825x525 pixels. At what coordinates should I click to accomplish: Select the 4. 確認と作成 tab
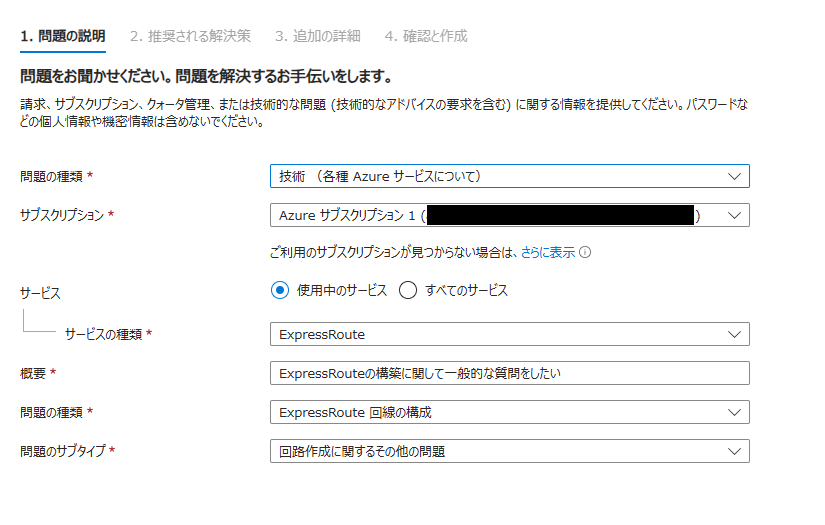(x=426, y=36)
